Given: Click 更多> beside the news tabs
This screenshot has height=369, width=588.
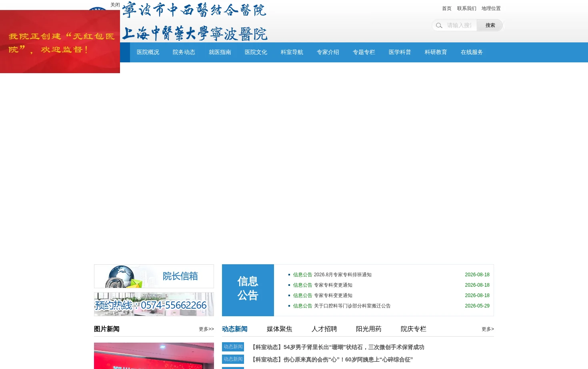Looking at the screenshot, I should tap(488, 329).
